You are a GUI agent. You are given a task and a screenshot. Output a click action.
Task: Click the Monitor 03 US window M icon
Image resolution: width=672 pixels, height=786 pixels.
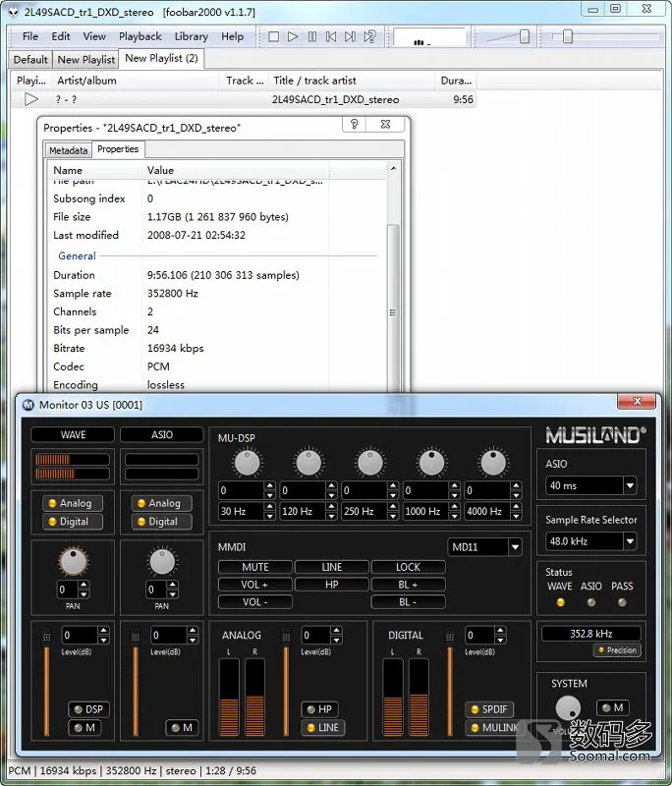[x=28, y=405]
